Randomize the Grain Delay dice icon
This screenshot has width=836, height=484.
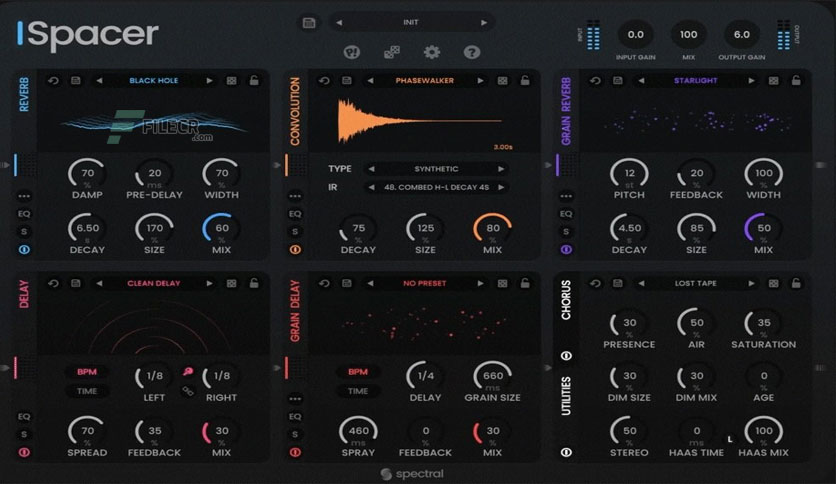pos(502,284)
